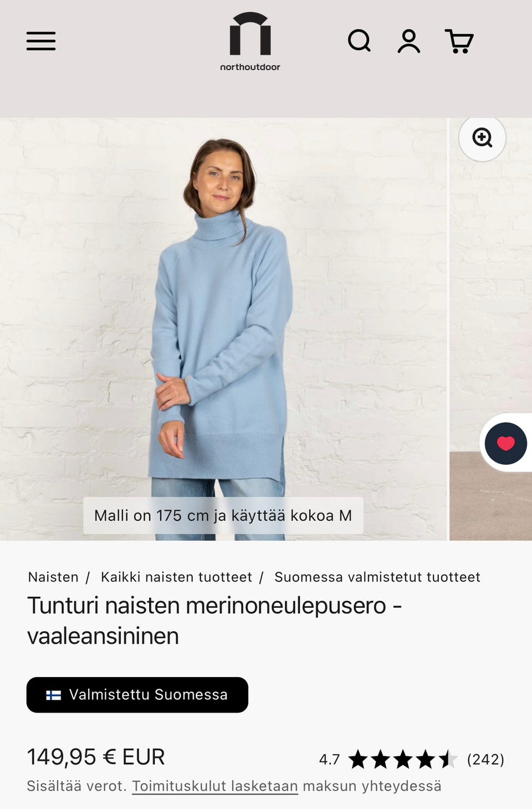
Task: Tap the main blue sweater product image
Action: coord(223,329)
